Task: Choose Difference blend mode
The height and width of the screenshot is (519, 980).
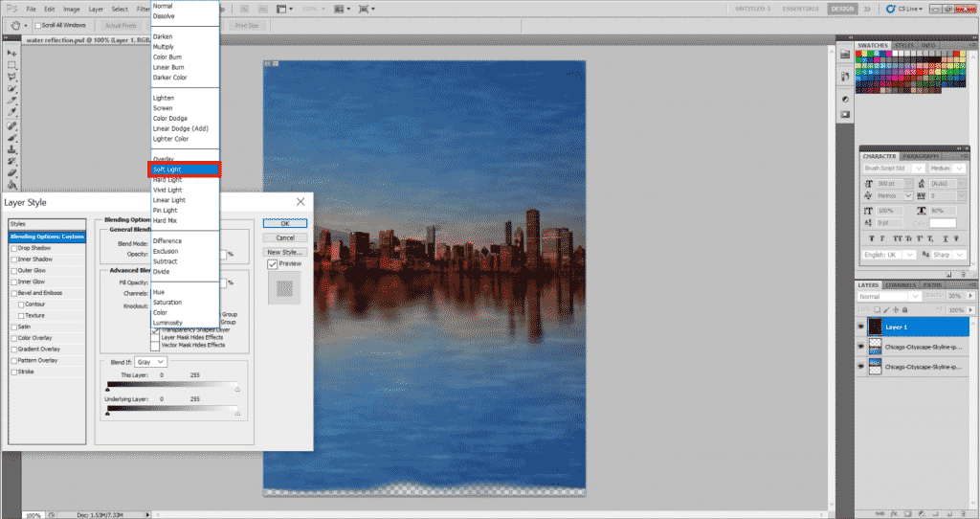Action: pos(167,241)
